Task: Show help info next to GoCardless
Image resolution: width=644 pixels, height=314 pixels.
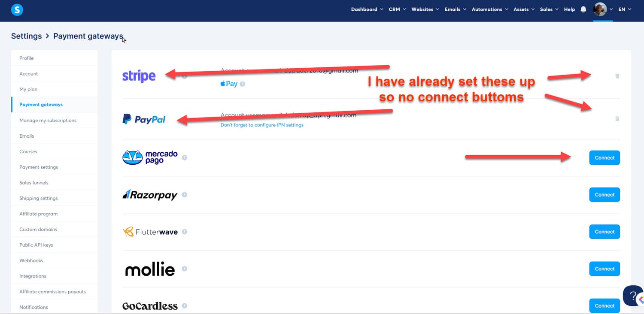Action: pyautogui.click(x=185, y=306)
